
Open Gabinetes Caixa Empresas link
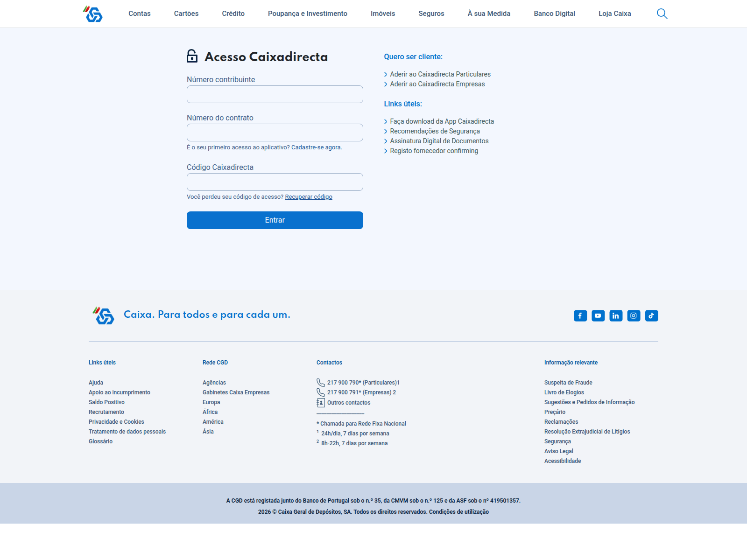coord(236,392)
